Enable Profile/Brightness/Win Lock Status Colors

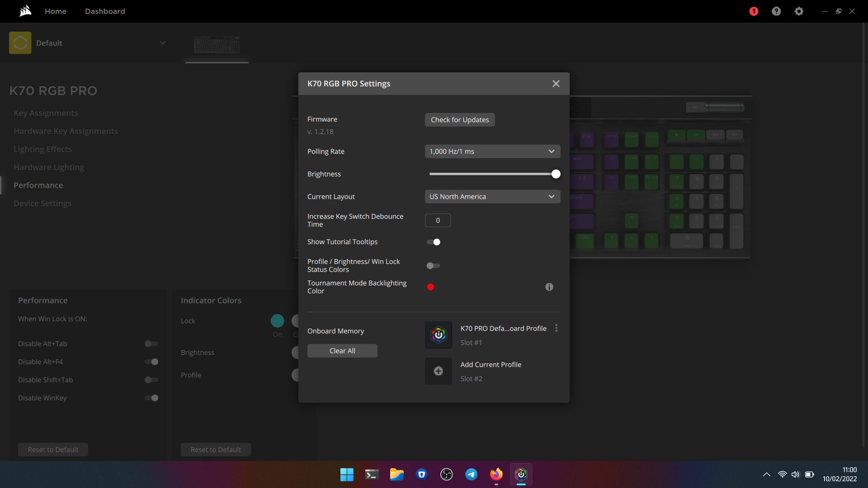pyautogui.click(x=434, y=266)
